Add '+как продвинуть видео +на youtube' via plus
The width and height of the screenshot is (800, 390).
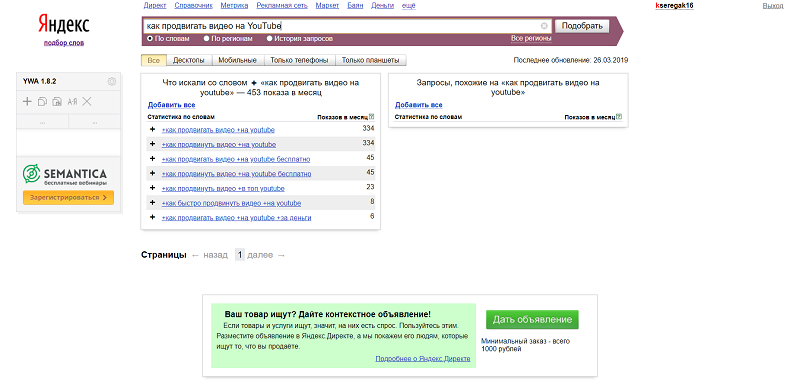click(x=152, y=144)
